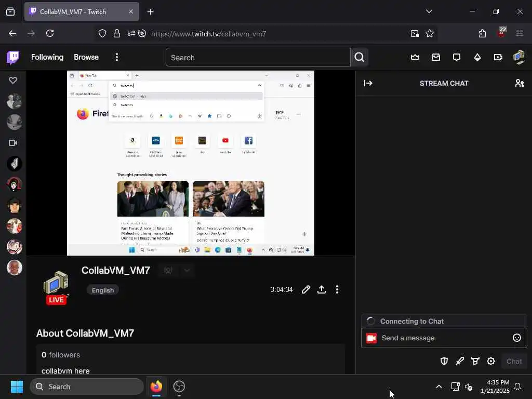Open the notification bell in system tray

pos(517,387)
